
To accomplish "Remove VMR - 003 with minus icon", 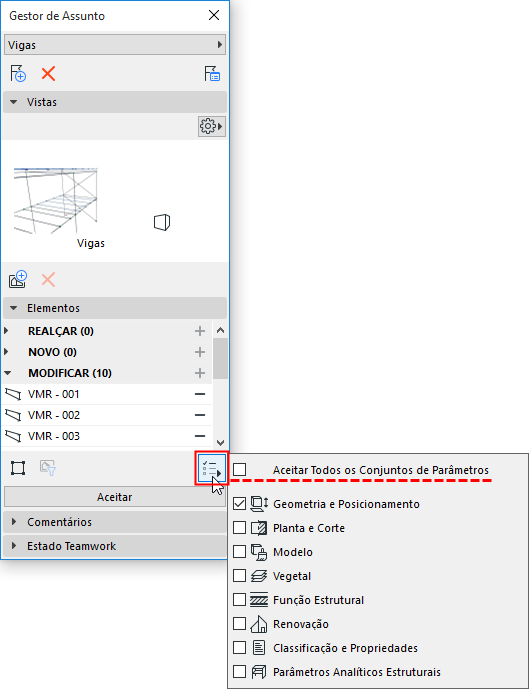I will (200, 436).
